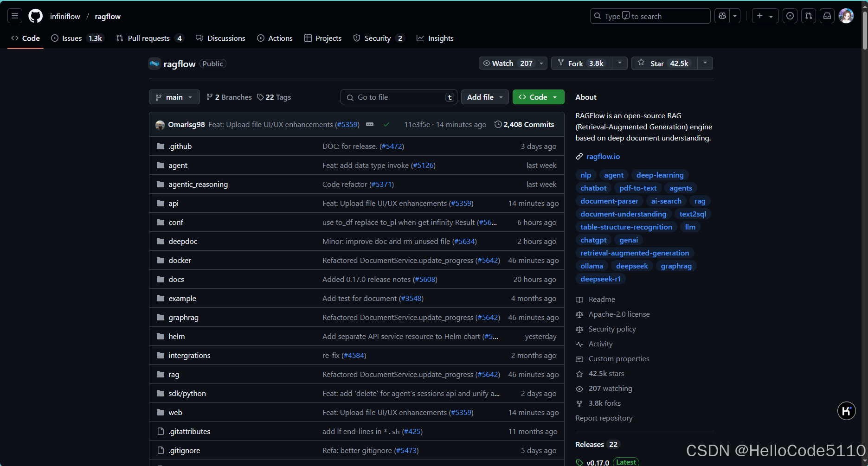Open the notifications inbox icon

coord(827,16)
